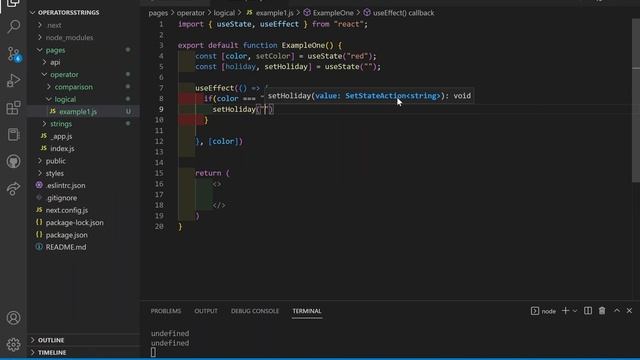Open the Run and Debug view
Screen dimensions: 640x360
click(x=13, y=80)
